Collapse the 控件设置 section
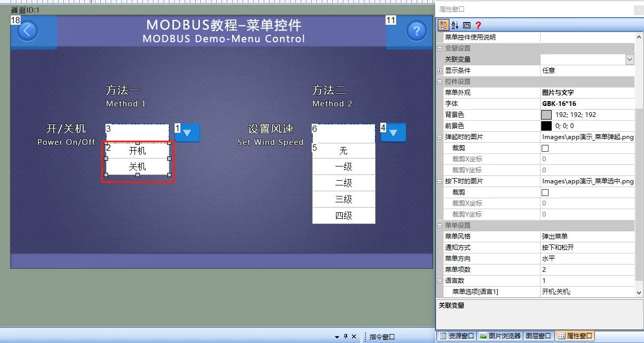 (x=440, y=82)
